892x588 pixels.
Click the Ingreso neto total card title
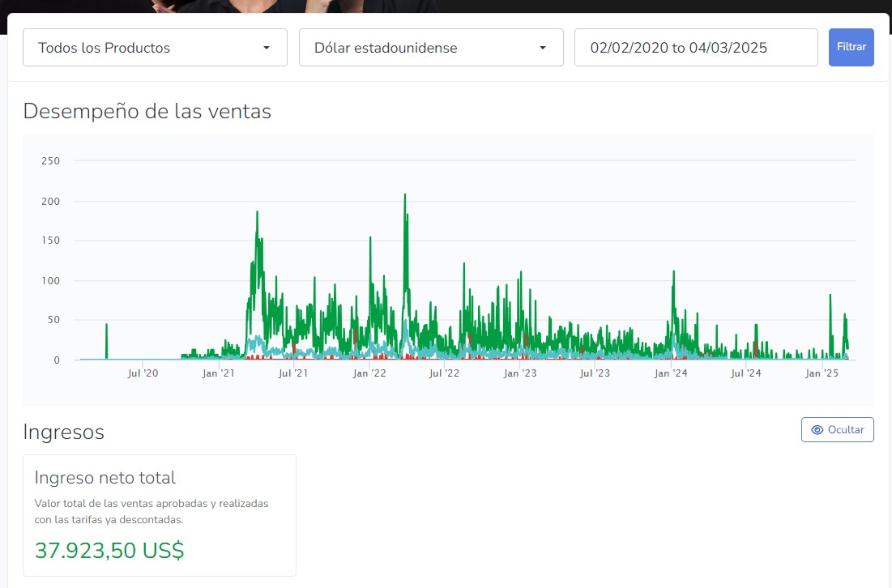pyautogui.click(x=105, y=478)
